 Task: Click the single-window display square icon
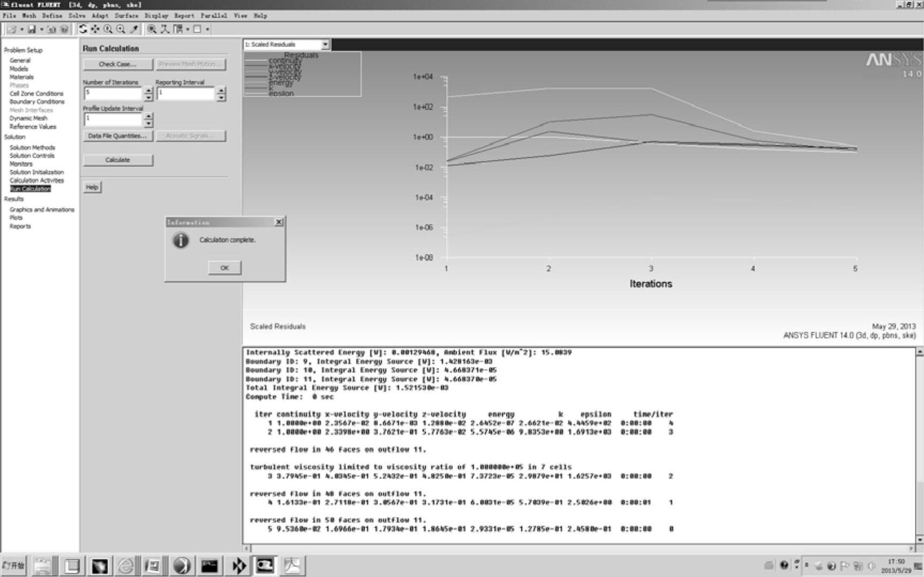(x=197, y=29)
